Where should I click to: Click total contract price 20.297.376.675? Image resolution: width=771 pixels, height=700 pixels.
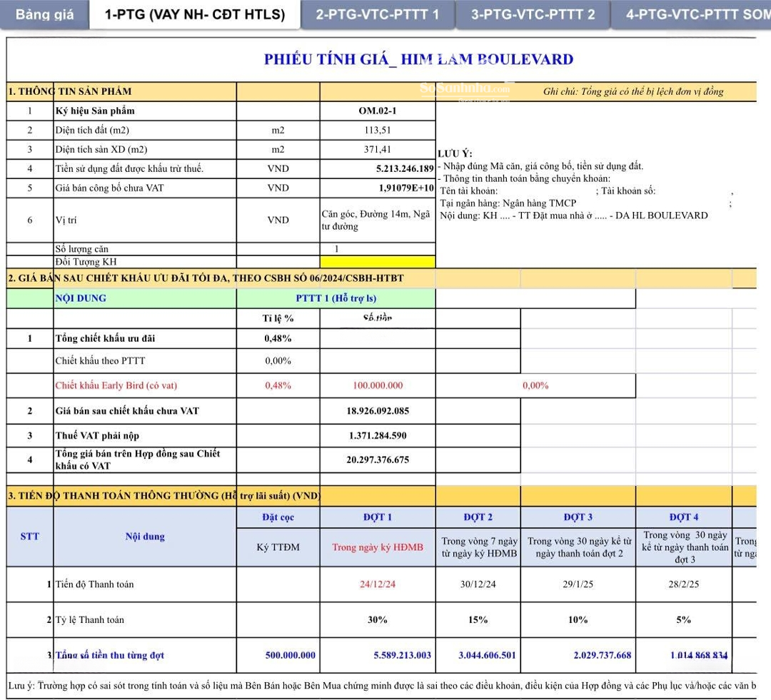pyautogui.click(x=377, y=460)
